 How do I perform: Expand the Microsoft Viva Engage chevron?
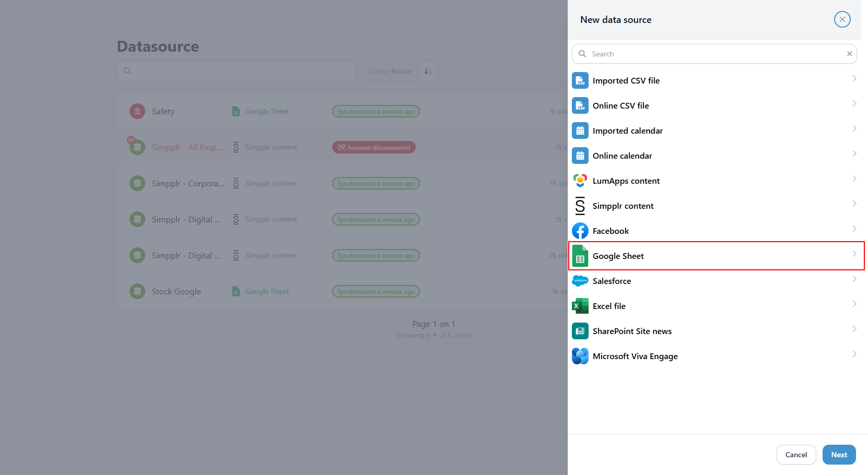[854, 354]
